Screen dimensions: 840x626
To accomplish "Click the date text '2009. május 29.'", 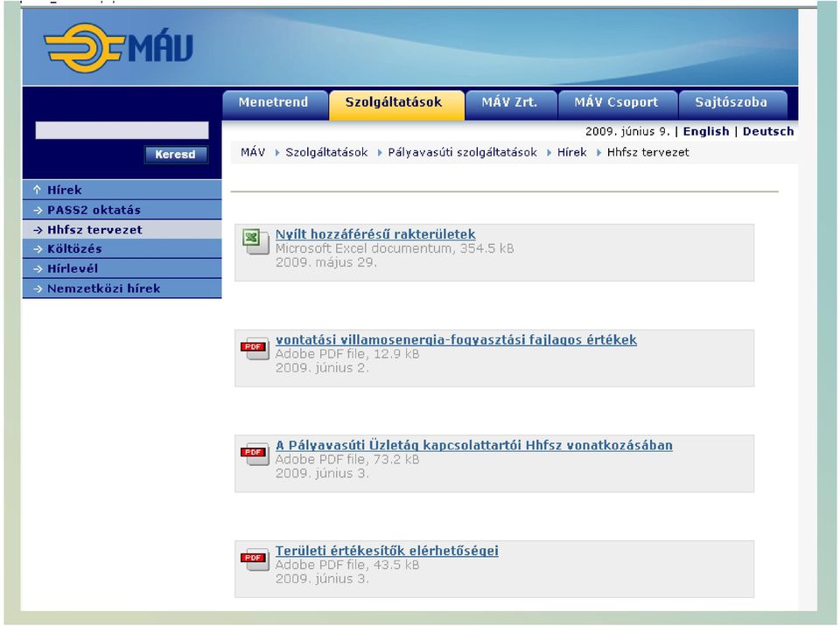I will pos(325,262).
